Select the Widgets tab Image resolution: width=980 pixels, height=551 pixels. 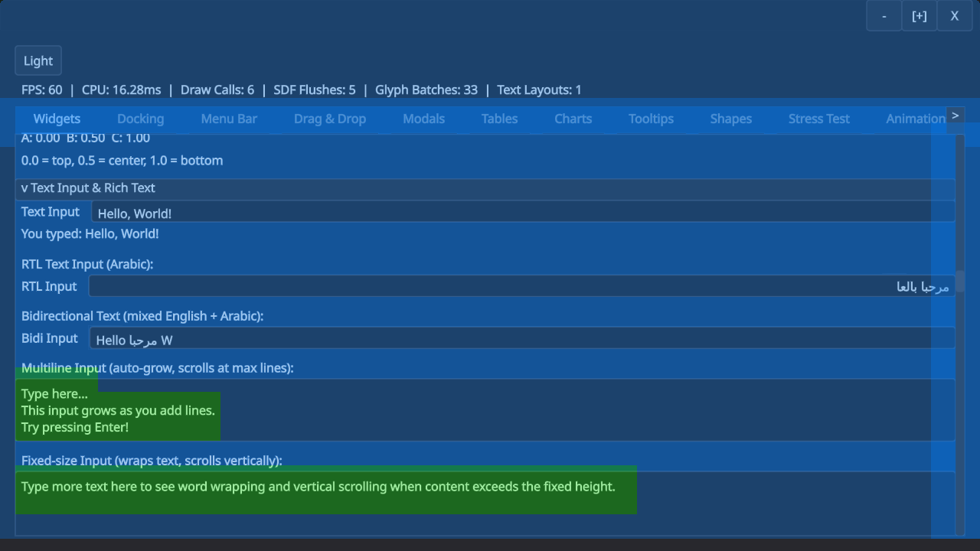[57, 119]
